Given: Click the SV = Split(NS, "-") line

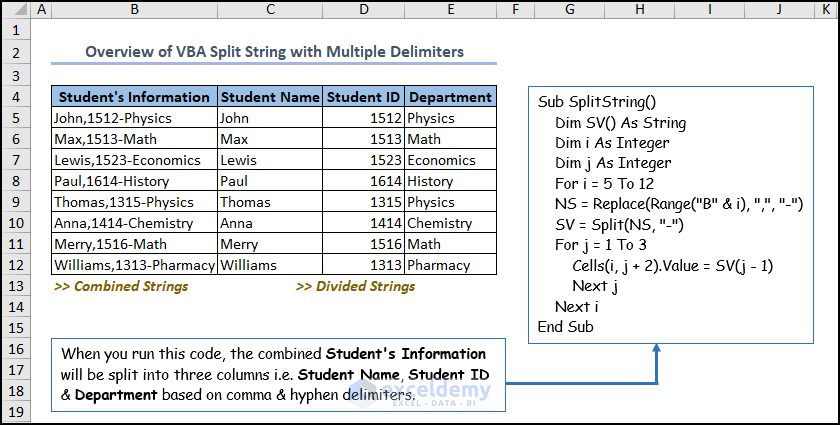Looking at the screenshot, I should tap(619, 225).
